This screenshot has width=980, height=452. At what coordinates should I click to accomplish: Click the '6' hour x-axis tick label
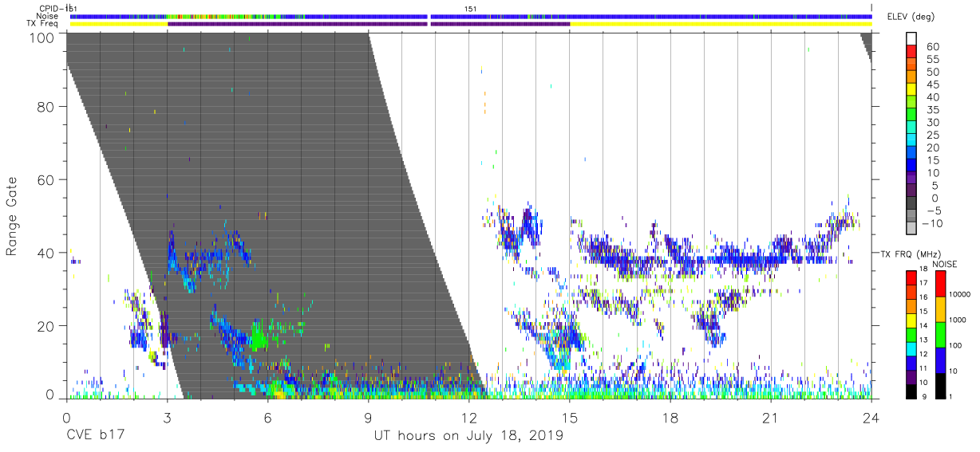(x=267, y=419)
